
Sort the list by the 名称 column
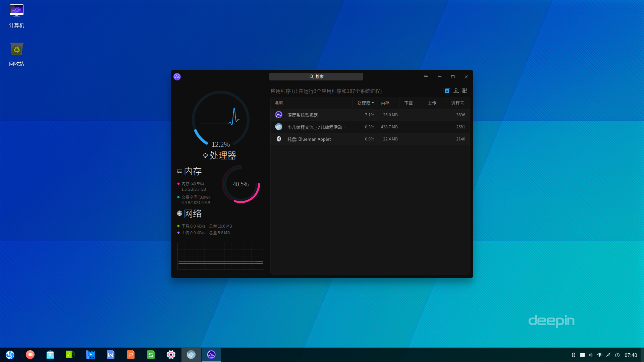[x=312, y=103]
